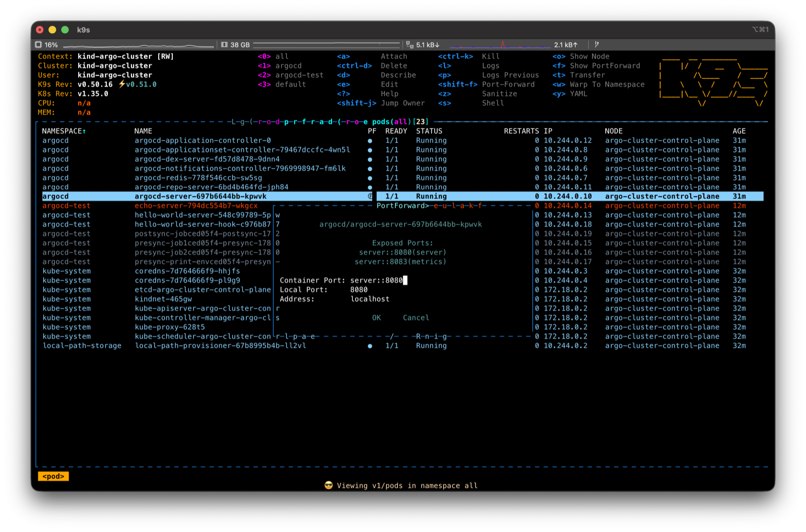Click Cancel in the PortForward dialog

point(416,318)
